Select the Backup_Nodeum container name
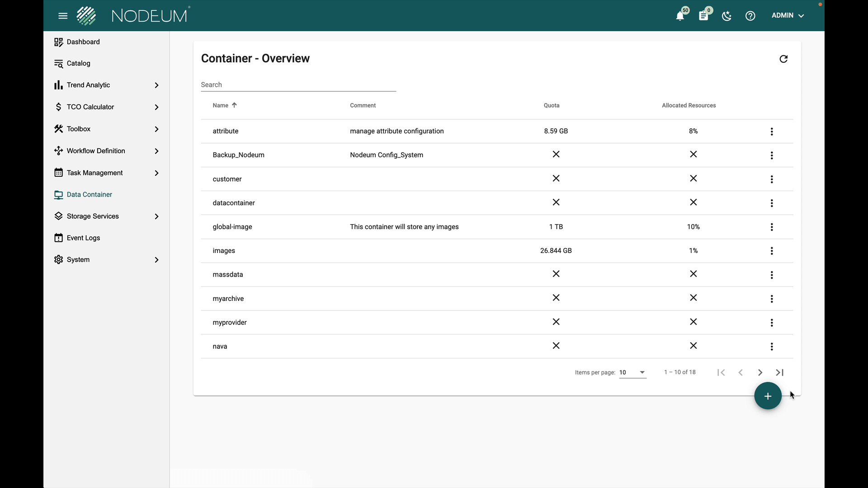Image resolution: width=868 pixels, height=488 pixels. coord(238,155)
